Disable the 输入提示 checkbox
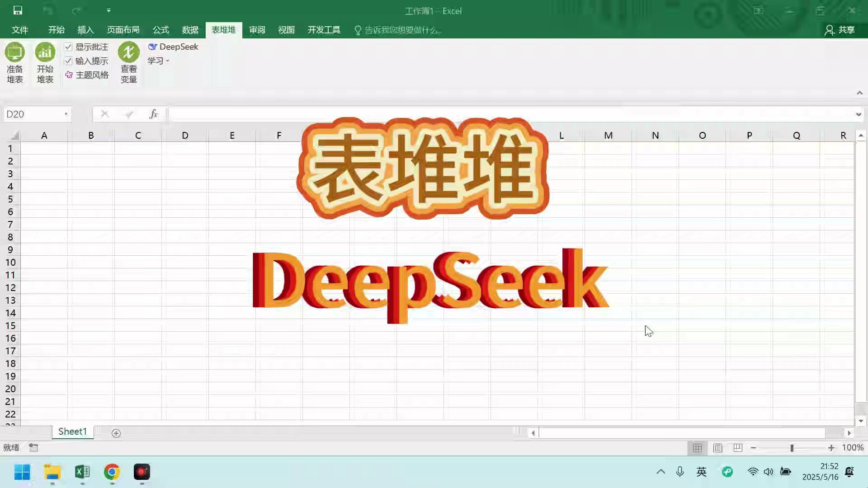 [68, 61]
